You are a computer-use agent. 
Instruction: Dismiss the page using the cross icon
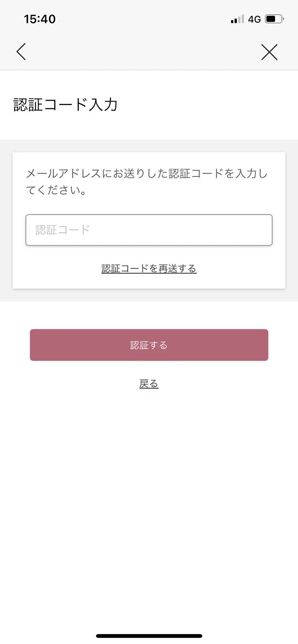pyautogui.click(x=269, y=52)
